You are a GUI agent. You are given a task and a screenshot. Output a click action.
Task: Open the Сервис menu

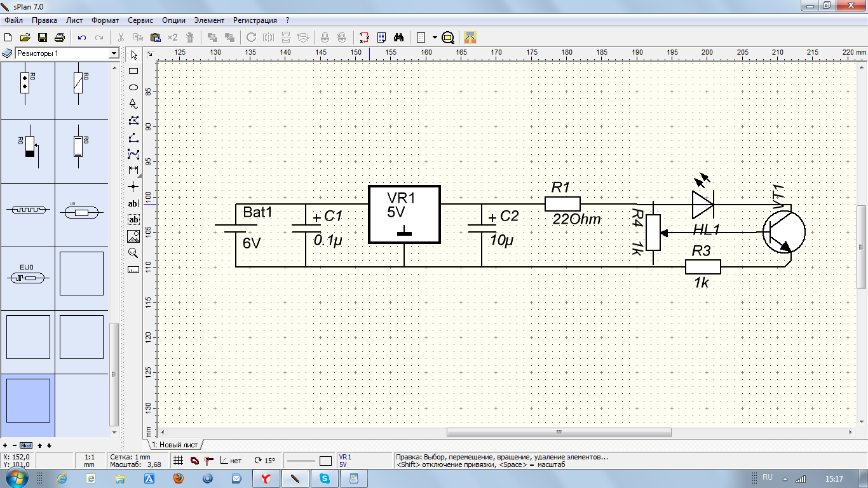click(140, 20)
